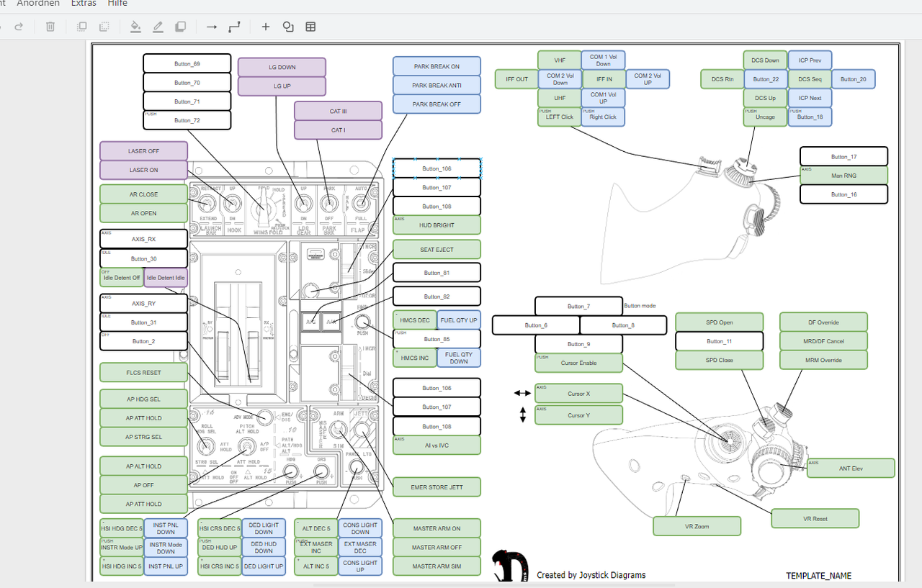Click the SPD Open box
This screenshot has height=588, width=922.
tap(719, 322)
